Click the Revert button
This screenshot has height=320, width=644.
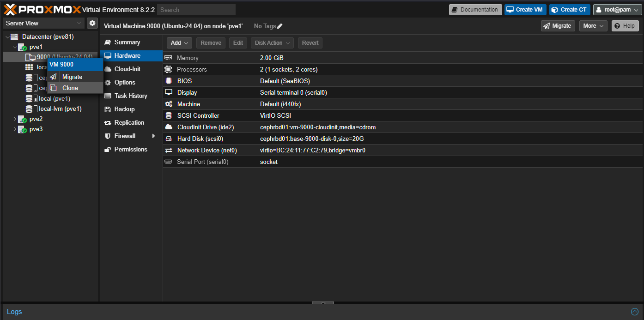point(310,43)
